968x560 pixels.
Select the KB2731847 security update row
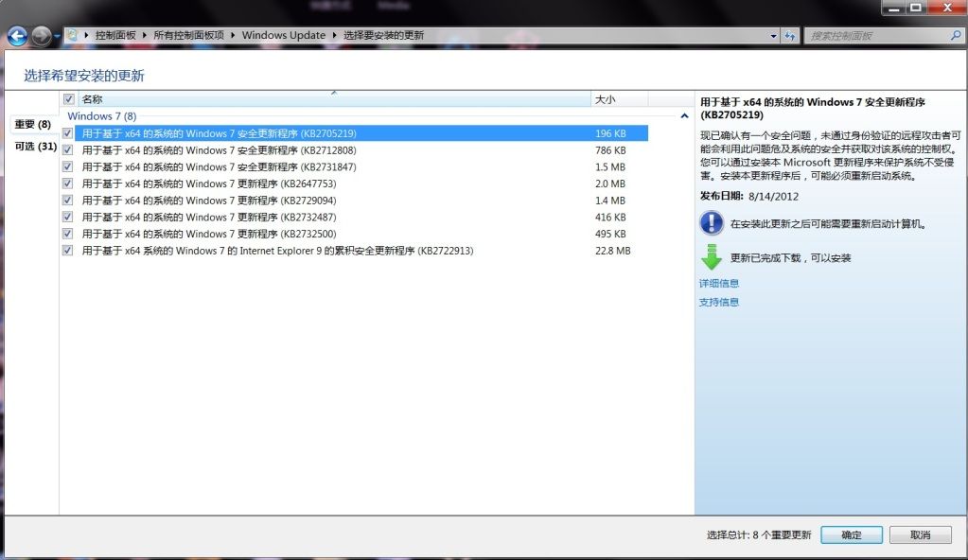pyautogui.click(x=361, y=166)
